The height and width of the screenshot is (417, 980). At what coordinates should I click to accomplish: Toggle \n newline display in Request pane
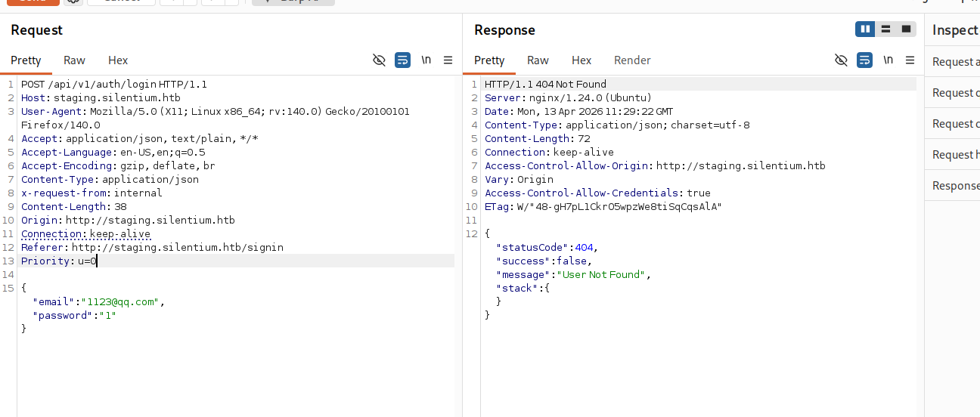coord(426,60)
